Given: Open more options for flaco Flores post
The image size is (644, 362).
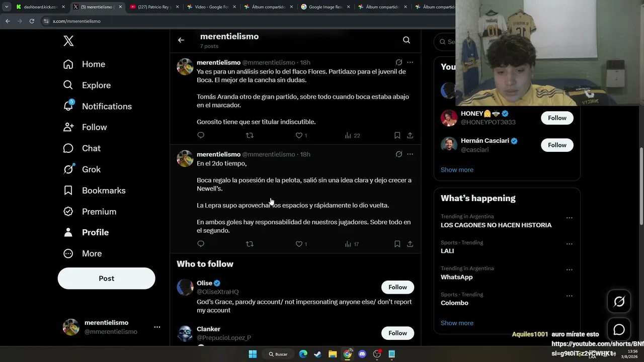Looking at the screenshot, I should coord(410,62).
